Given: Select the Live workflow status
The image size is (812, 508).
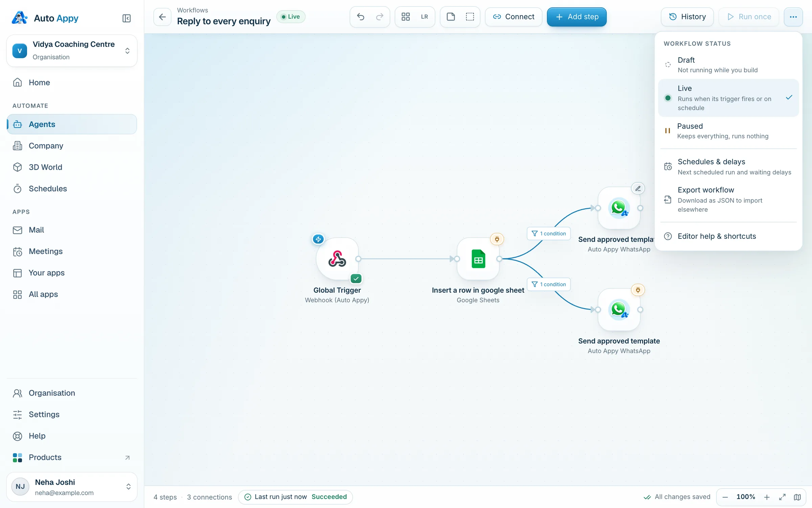Looking at the screenshot, I should (x=728, y=98).
